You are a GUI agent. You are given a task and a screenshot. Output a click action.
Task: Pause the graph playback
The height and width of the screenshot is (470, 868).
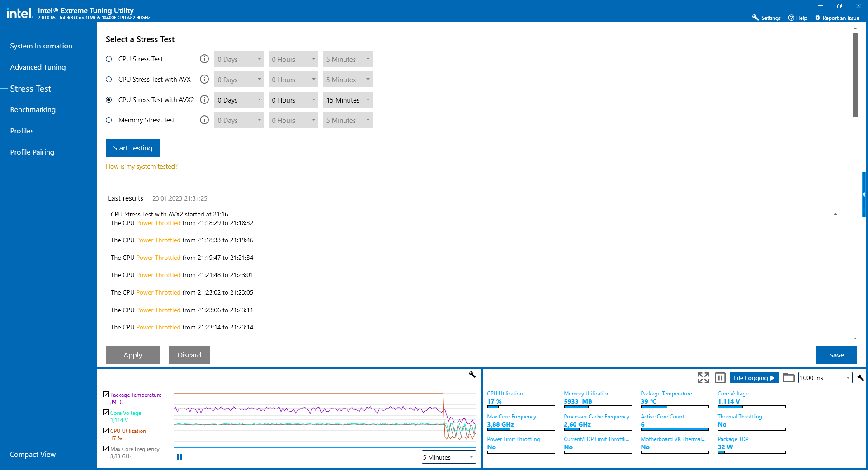pos(179,457)
